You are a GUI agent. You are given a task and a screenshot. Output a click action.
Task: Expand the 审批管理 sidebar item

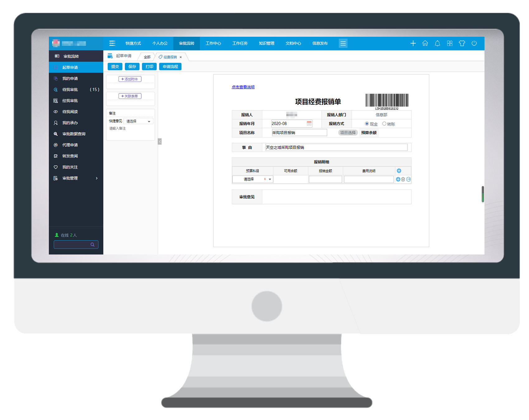[76, 178]
